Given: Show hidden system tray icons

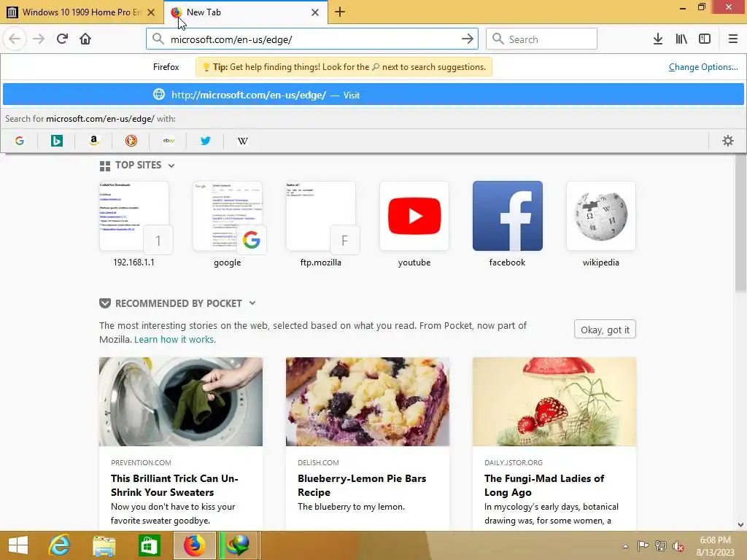Looking at the screenshot, I should point(625,546).
